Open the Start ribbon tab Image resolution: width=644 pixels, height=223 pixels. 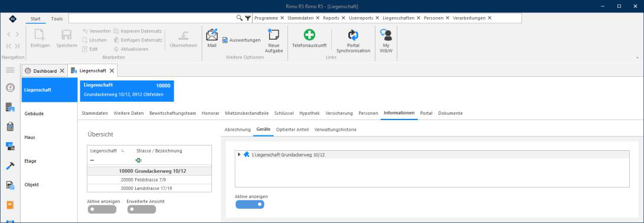(35, 18)
